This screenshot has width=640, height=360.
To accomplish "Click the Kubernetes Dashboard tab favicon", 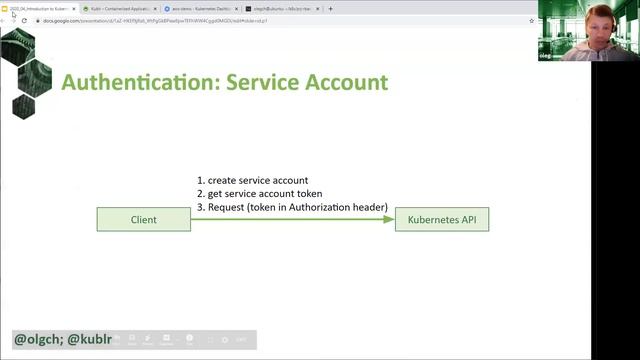I will 167,9.
